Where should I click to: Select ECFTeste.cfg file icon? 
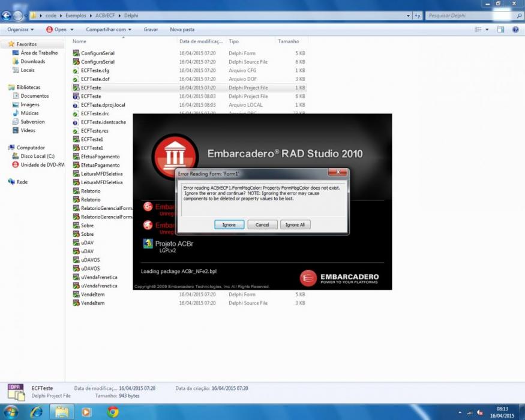pyautogui.click(x=76, y=70)
